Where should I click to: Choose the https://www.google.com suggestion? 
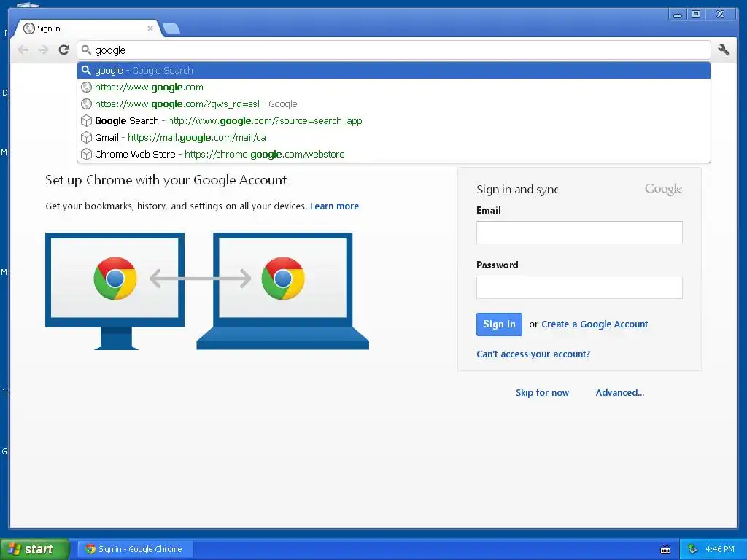(393, 87)
